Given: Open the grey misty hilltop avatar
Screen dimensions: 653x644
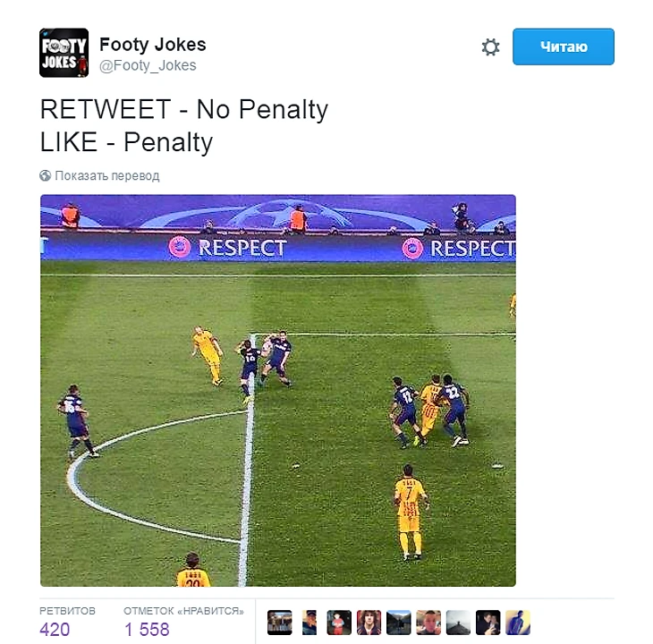Looking at the screenshot, I should click(x=458, y=623).
